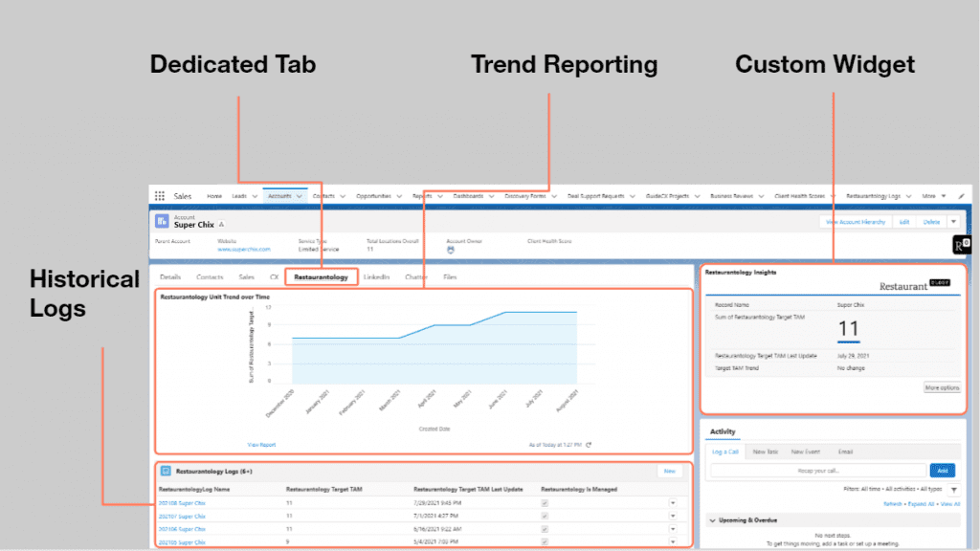Select the Restaurantology tab
Viewport: 980px width, 551px height.
[322, 276]
